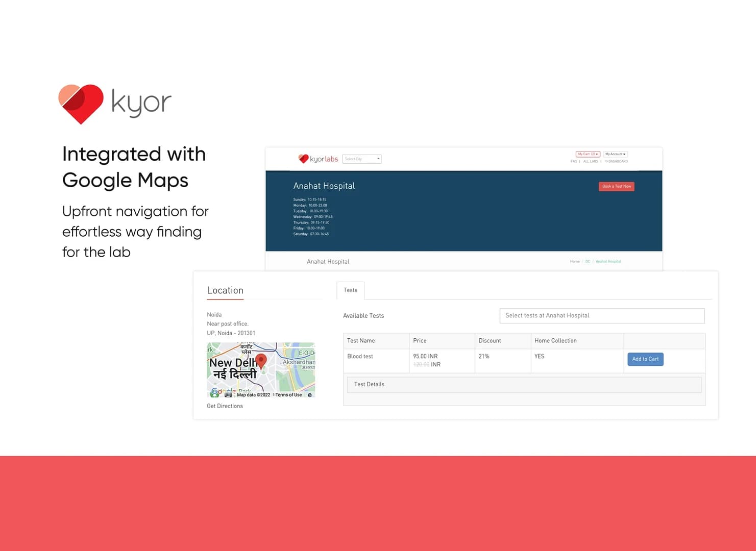This screenshot has width=756, height=551.
Task: Click the 95.00 INR price value
Action: [425, 357]
